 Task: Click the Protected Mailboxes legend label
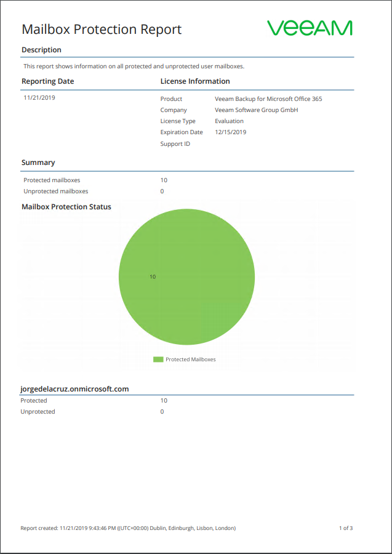[x=190, y=359]
